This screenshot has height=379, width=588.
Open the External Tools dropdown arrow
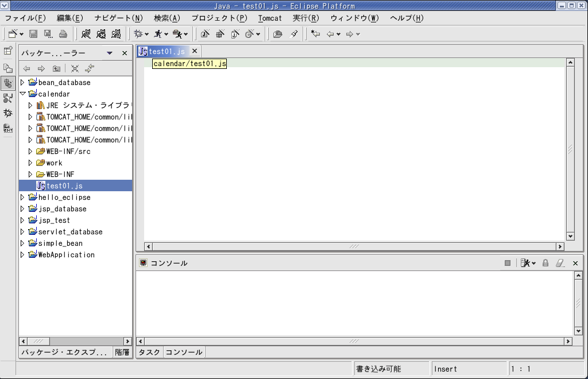tap(185, 34)
